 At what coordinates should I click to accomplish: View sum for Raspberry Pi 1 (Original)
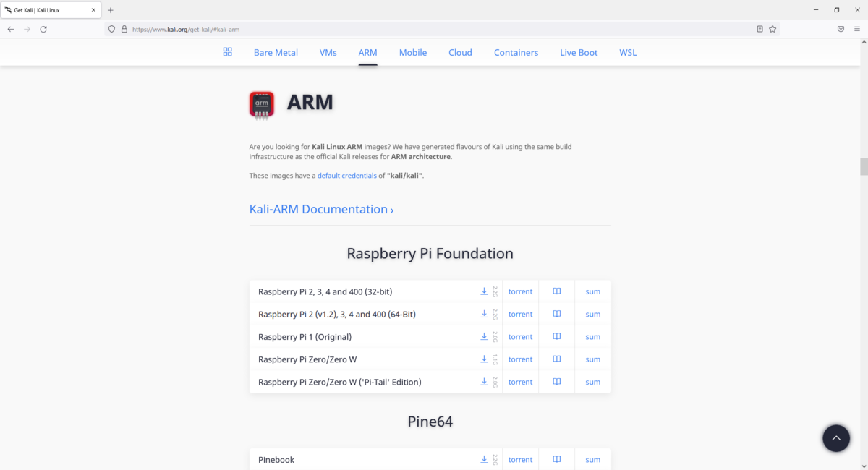(x=593, y=336)
